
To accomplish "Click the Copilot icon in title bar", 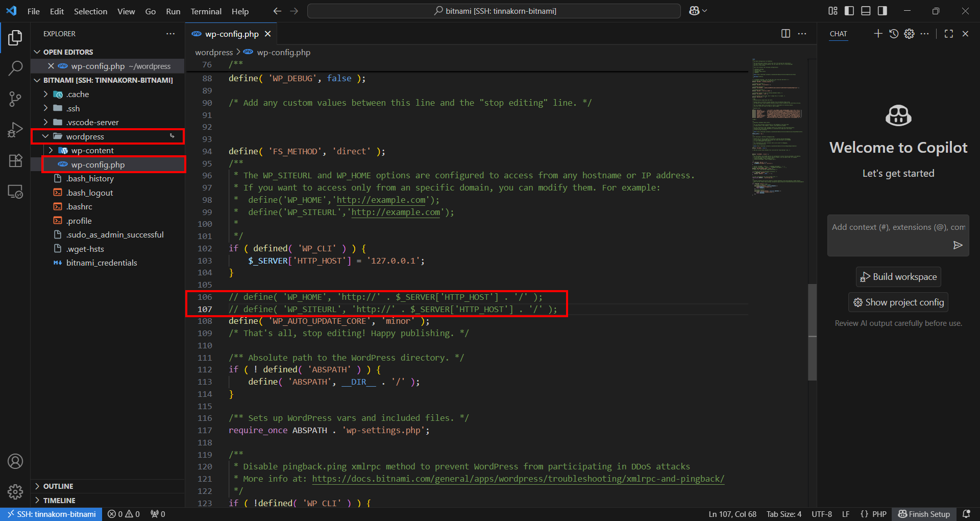I will (694, 11).
